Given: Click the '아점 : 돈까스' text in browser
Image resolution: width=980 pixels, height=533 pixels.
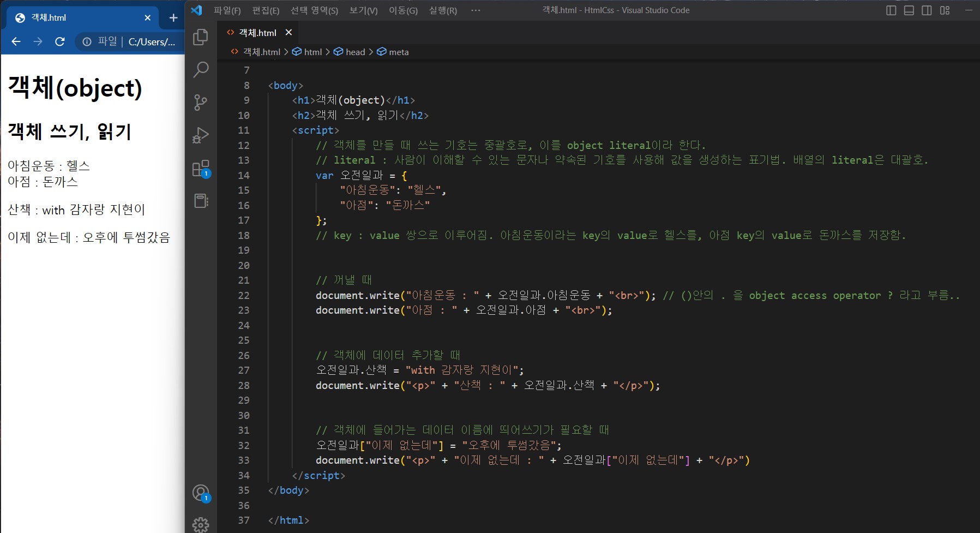Looking at the screenshot, I should (43, 182).
